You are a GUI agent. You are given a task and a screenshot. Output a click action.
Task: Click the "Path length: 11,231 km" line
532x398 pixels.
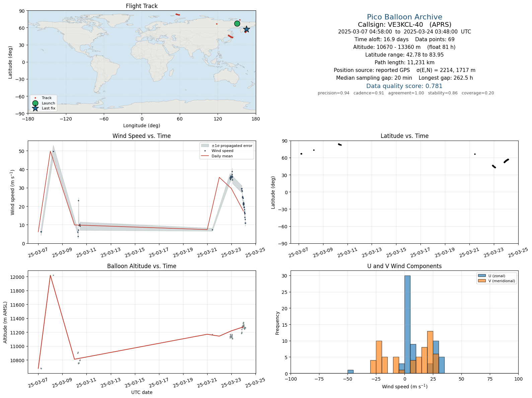click(x=404, y=63)
